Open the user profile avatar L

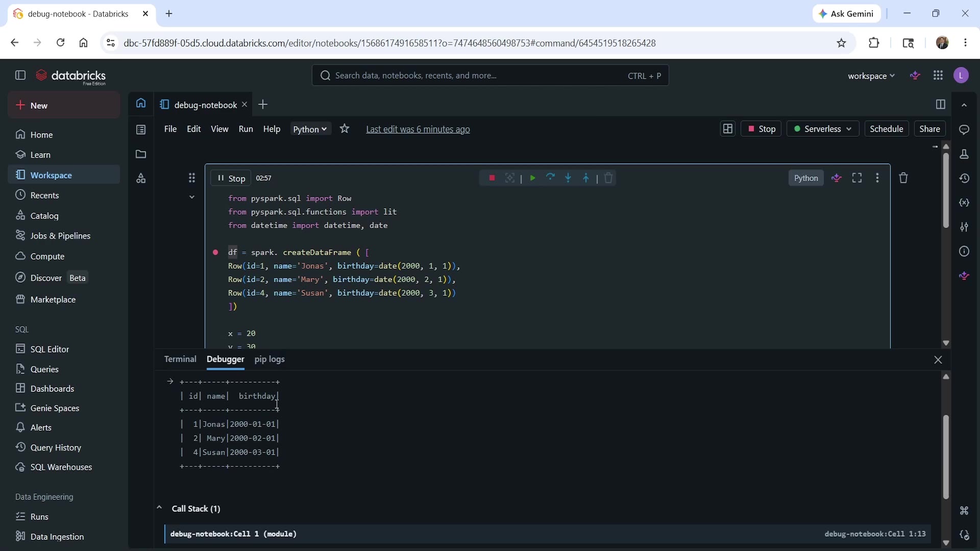(962, 76)
